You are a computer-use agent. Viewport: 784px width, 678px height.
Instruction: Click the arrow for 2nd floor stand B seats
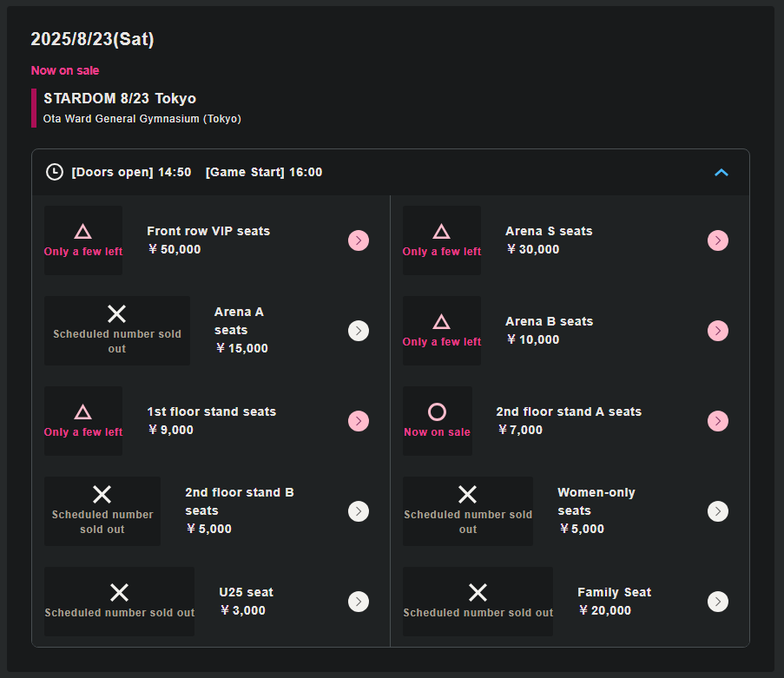[x=359, y=511]
